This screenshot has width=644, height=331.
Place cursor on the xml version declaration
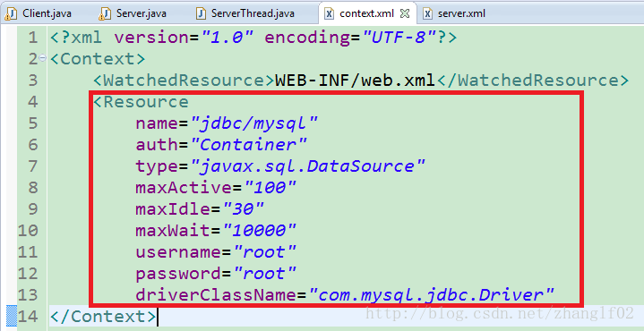pyautogui.click(x=253, y=38)
